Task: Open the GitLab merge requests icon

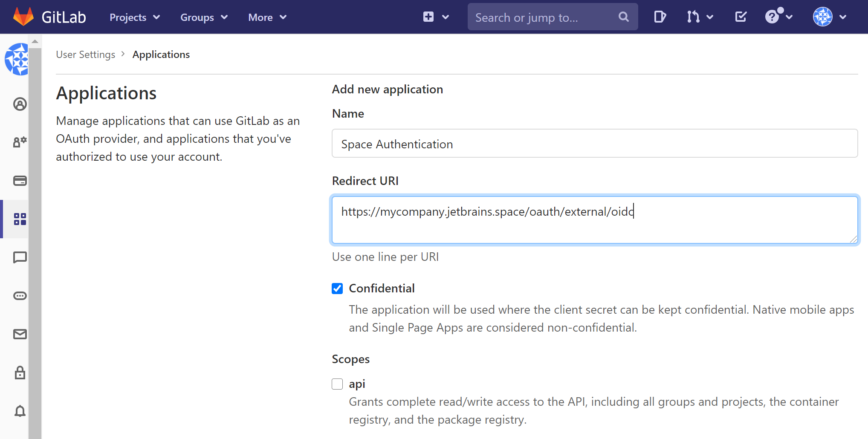Action: (694, 17)
